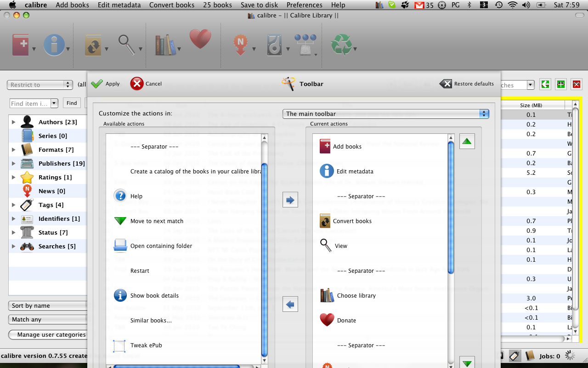Expand the Tags [4] tree node
The width and height of the screenshot is (588, 368).
tap(13, 205)
